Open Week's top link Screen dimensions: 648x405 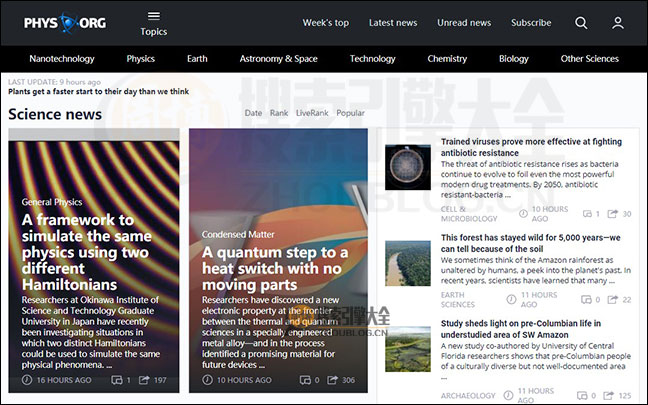[x=326, y=23]
